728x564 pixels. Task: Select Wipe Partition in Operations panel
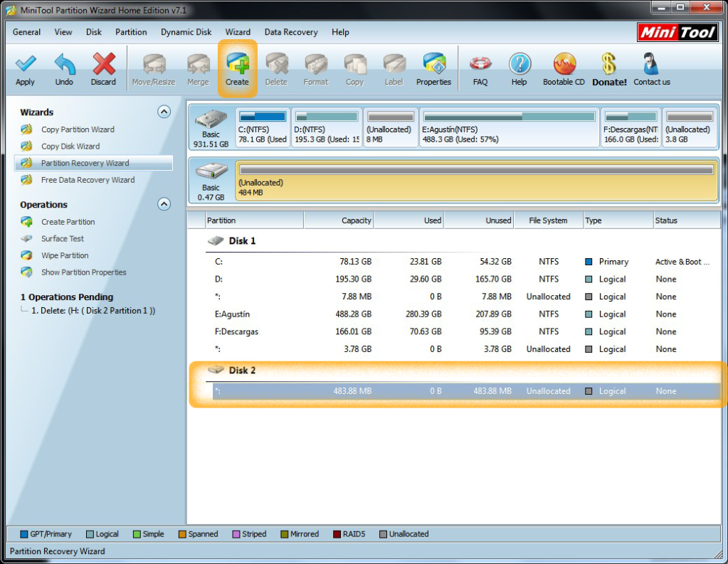pyautogui.click(x=65, y=255)
